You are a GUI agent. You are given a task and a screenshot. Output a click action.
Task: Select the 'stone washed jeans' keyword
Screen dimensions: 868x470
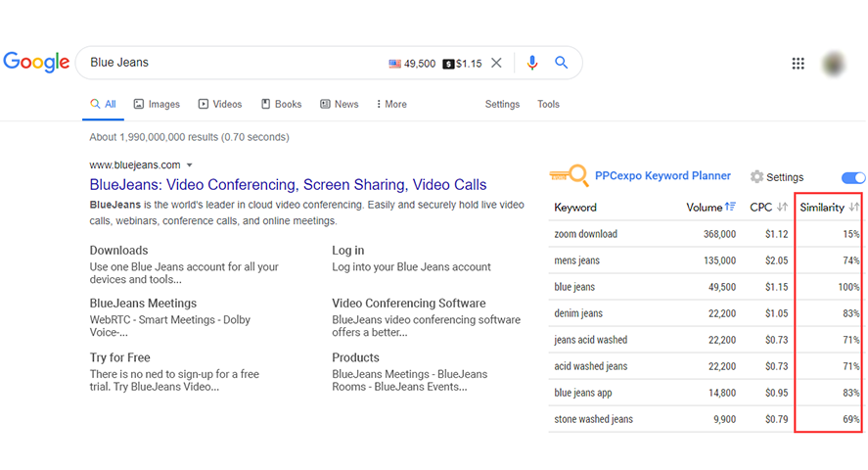click(593, 420)
